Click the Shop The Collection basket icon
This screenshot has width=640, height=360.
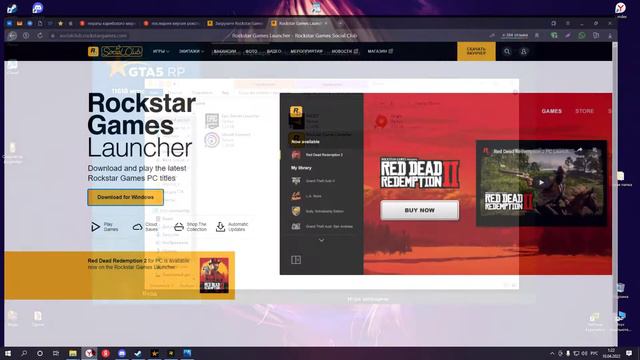click(179, 227)
